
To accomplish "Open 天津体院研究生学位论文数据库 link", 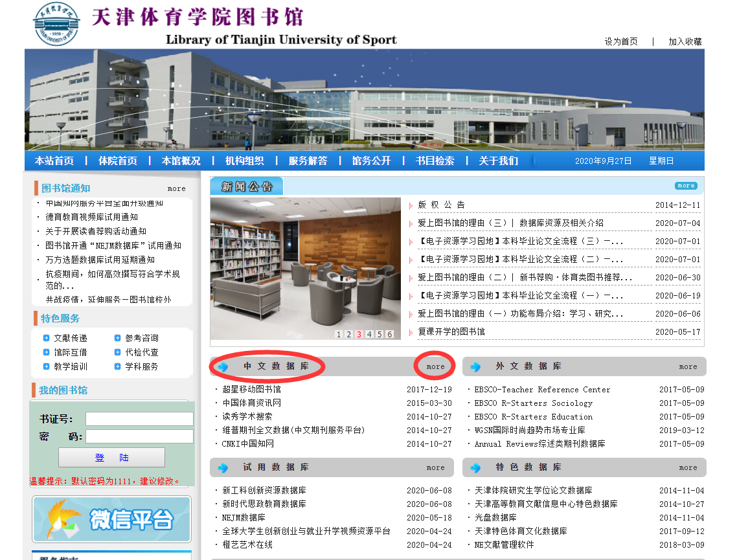I will point(534,490).
